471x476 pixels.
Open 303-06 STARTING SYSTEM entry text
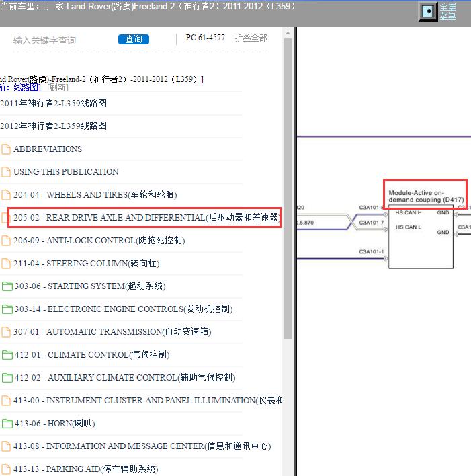90,286
